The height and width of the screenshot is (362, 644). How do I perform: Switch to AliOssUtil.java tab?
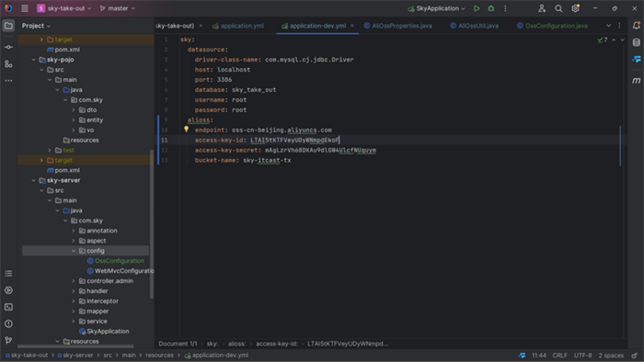tap(474, 26)
